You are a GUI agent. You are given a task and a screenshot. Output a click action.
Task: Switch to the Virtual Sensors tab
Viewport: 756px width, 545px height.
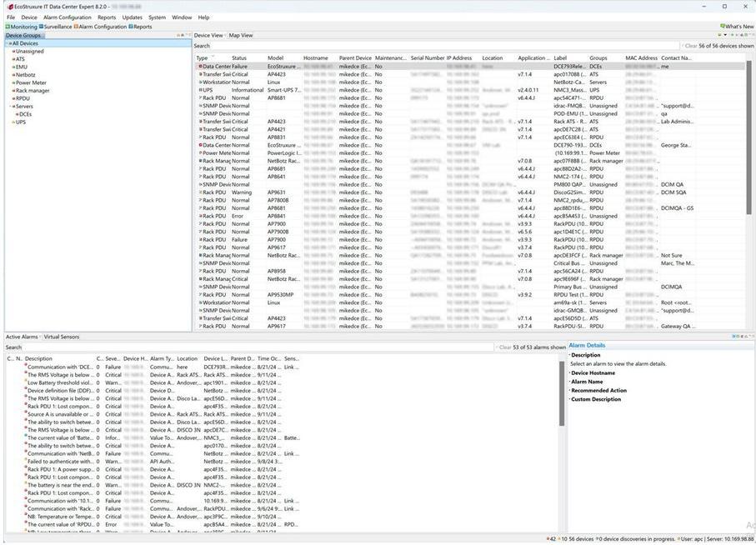(x=62, y=337)
